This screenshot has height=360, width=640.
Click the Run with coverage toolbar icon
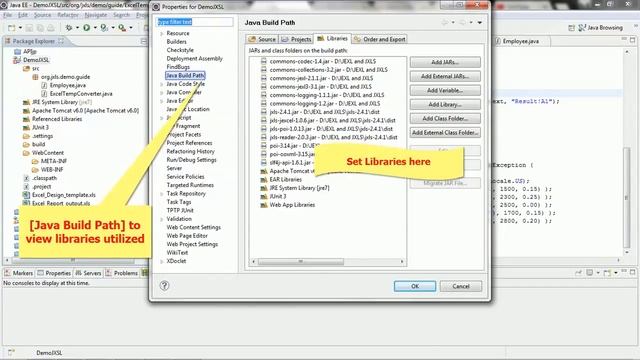tap(104, 28)
